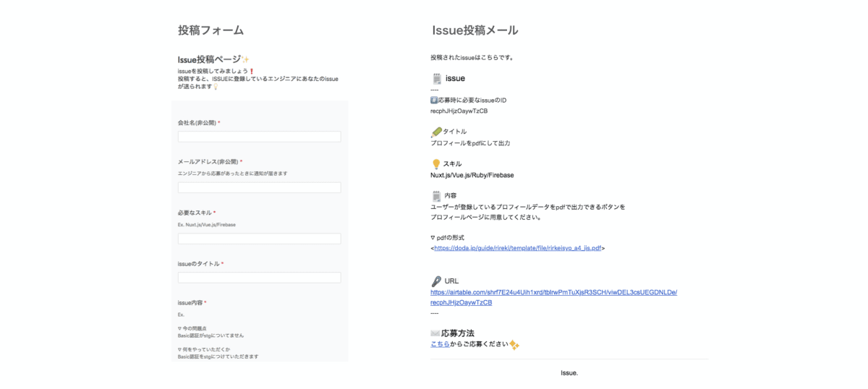Open the airtable.com issue URL link

coord(553,297)
